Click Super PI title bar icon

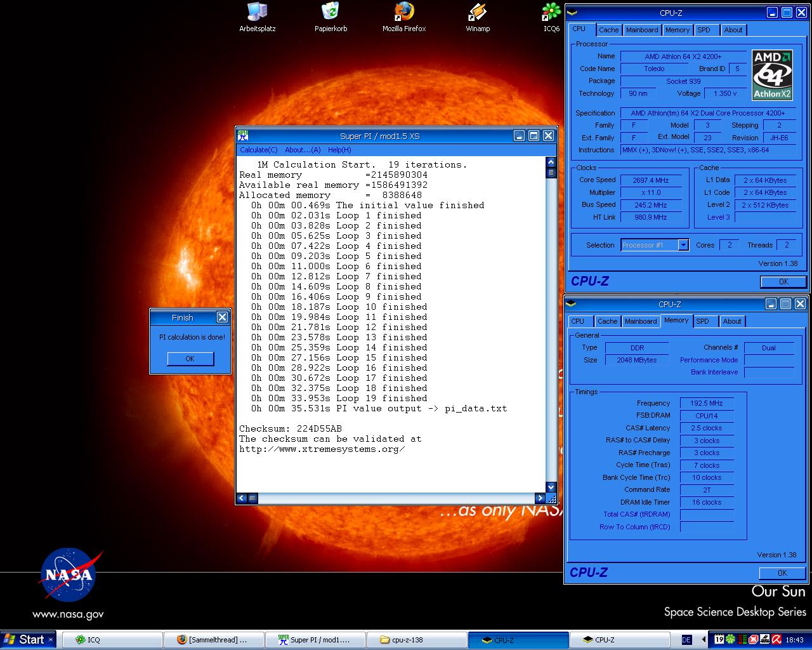[x=243, y=135]
